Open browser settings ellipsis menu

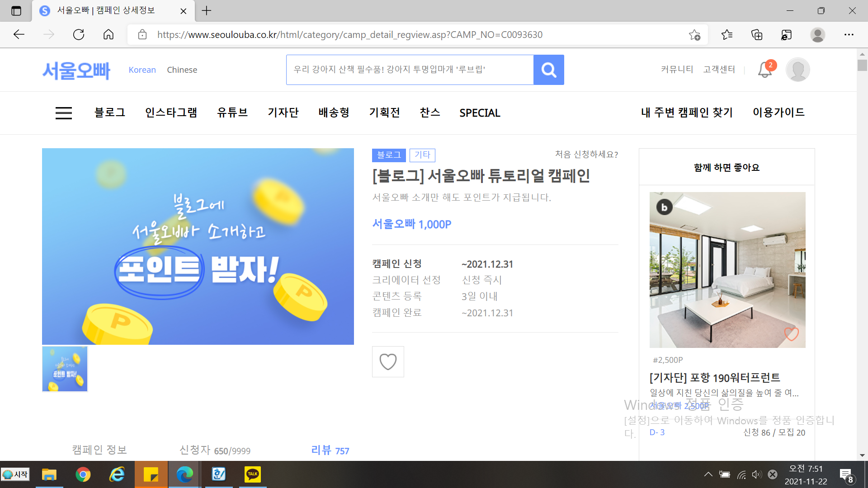849,35
